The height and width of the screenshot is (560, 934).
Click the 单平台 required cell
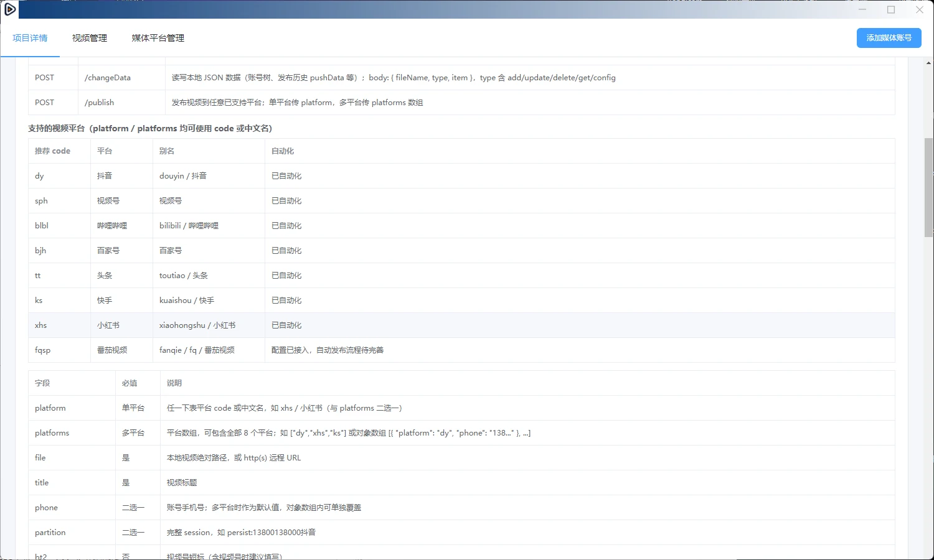click(x=138, y=408)
